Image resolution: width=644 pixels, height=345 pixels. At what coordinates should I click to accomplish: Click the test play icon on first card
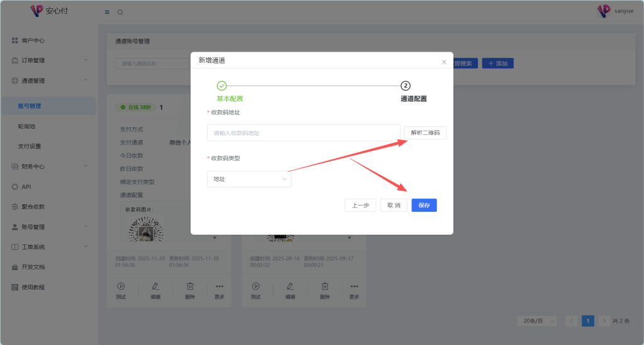121,286
